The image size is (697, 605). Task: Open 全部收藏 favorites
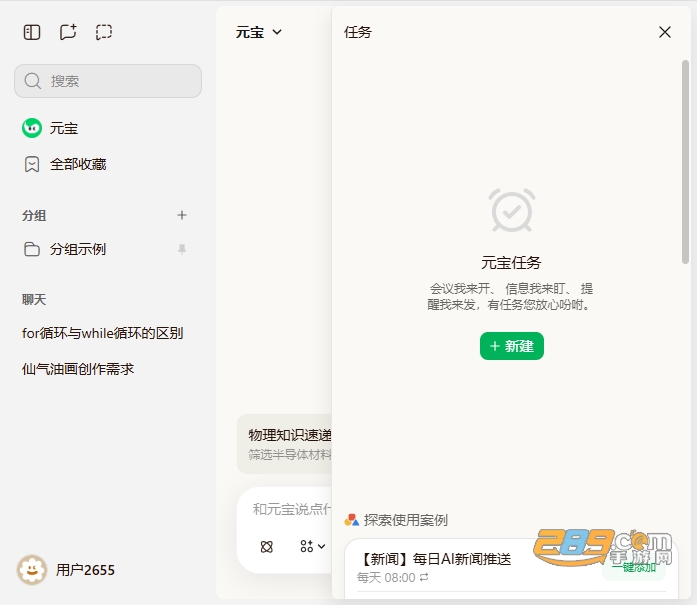click(x=108, y=164)
